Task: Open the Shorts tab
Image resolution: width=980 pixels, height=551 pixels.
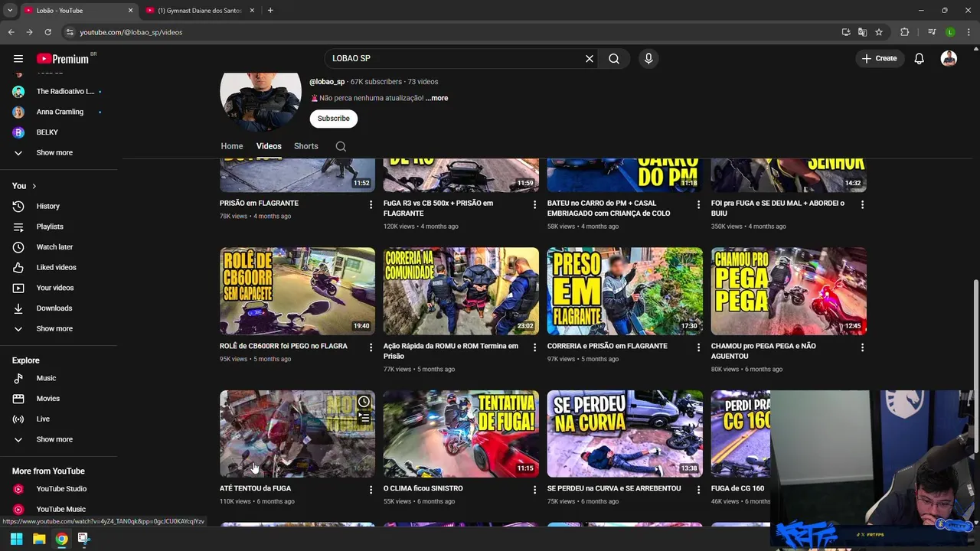Action: 306,146
